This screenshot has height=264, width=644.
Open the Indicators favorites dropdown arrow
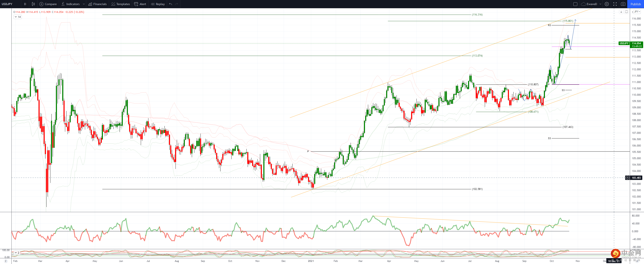pos(84,4)
